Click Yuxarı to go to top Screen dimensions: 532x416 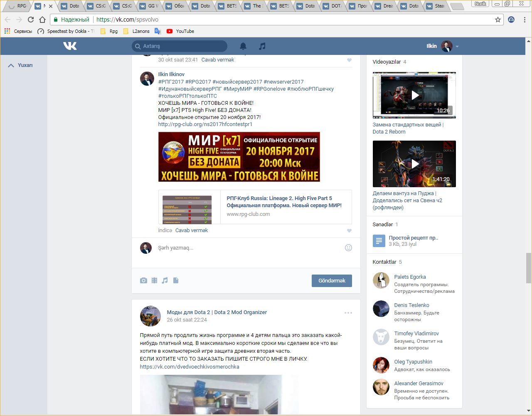(20, 65)
